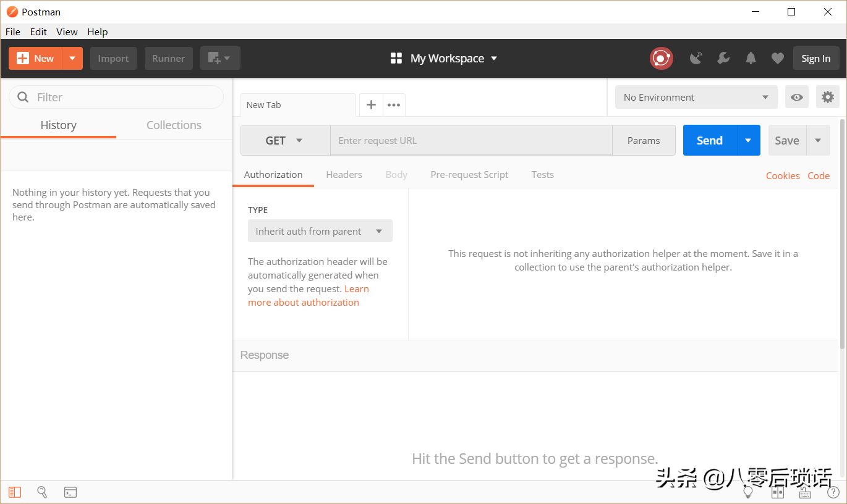Open the Edit menu
Viewport: 847px width, 504px height.
38,31
